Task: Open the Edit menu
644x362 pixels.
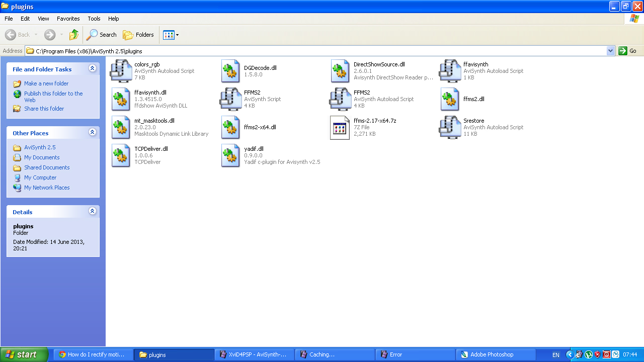Action: click(25, 19)
